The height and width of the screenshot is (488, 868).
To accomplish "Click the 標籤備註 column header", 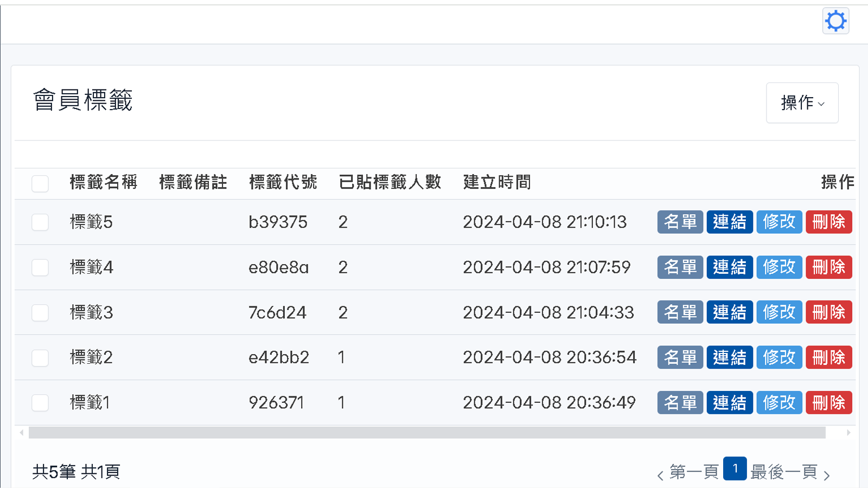I will 194,182.
